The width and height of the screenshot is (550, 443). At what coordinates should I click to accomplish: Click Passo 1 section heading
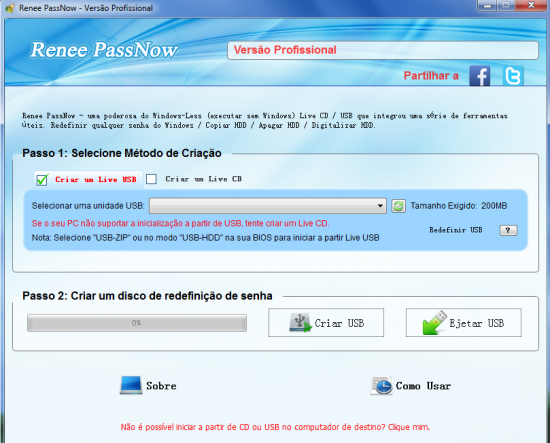tap(122, 153)
